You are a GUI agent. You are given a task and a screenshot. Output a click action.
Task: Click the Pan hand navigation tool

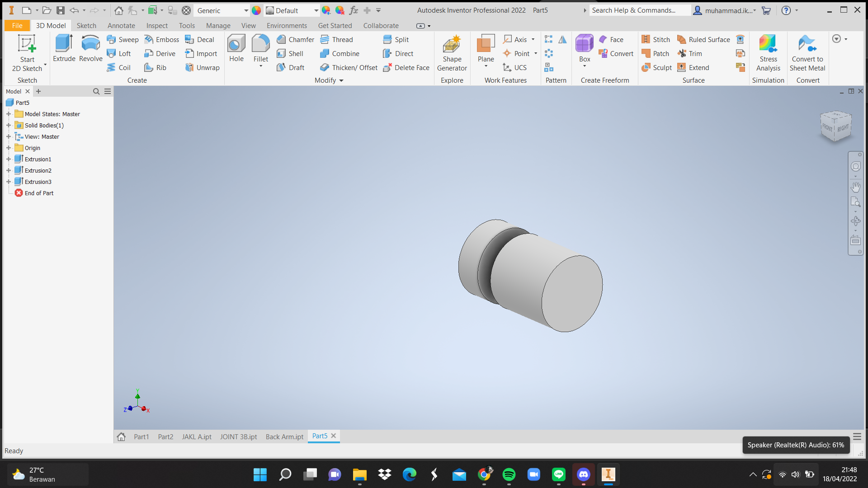pyautogui.click(x=855, y=187)
